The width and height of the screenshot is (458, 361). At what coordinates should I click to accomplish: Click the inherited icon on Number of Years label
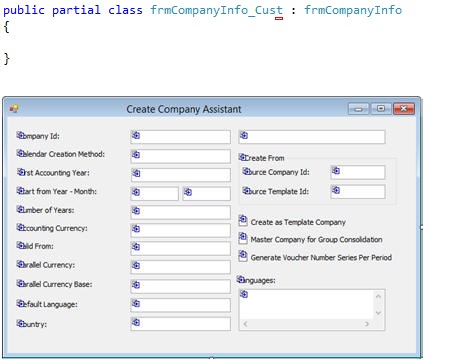[21, 209]
